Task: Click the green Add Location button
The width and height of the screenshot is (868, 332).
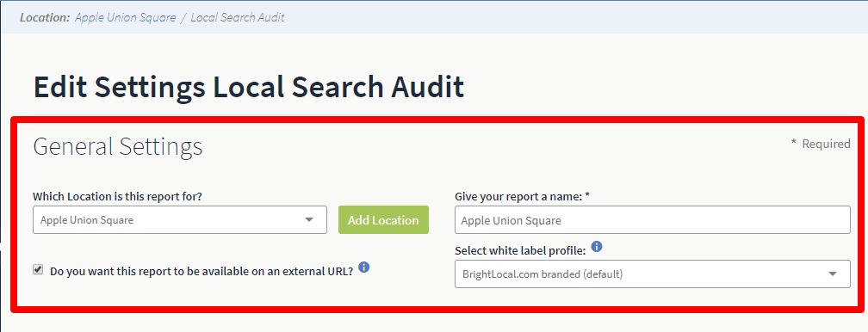Action: 384,219
